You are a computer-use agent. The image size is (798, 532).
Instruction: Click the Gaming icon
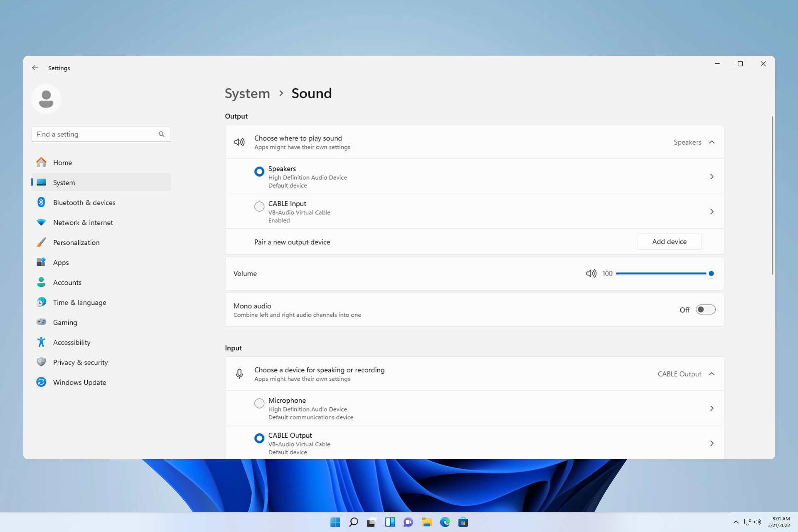tap(40, 322)
